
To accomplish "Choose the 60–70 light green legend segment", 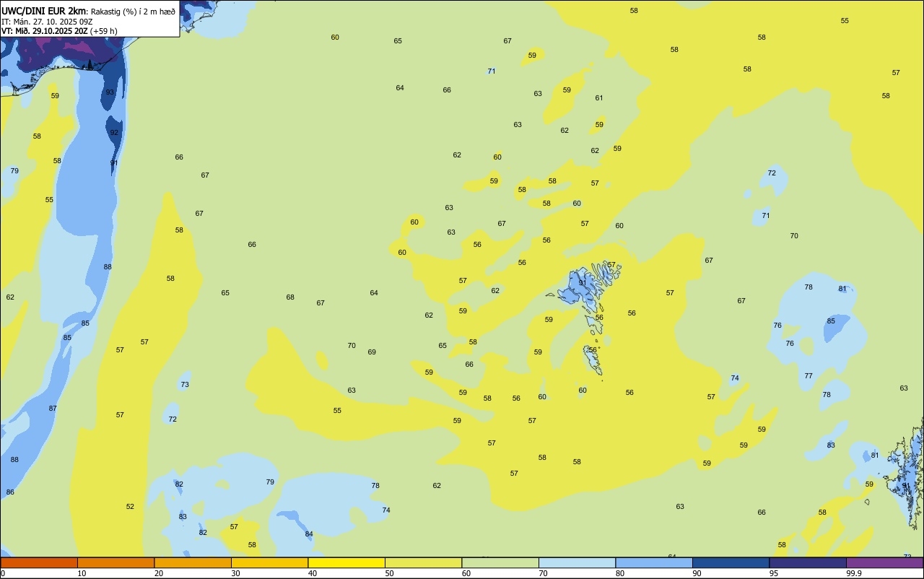I will [x=500, y=562].
